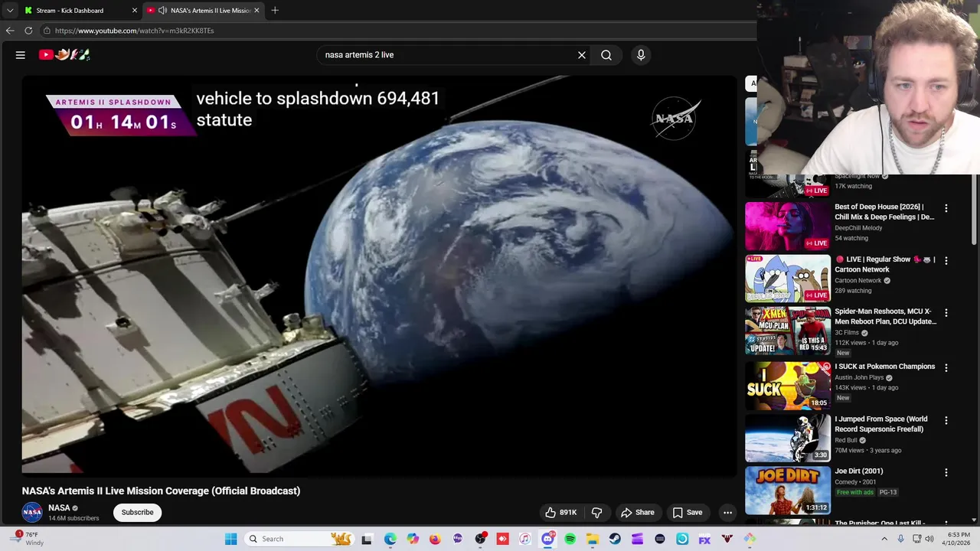The width and height of the screenshot is (980, 551).
Task: Start voice search with microphone icon
Action: click(x=641, y=55)
